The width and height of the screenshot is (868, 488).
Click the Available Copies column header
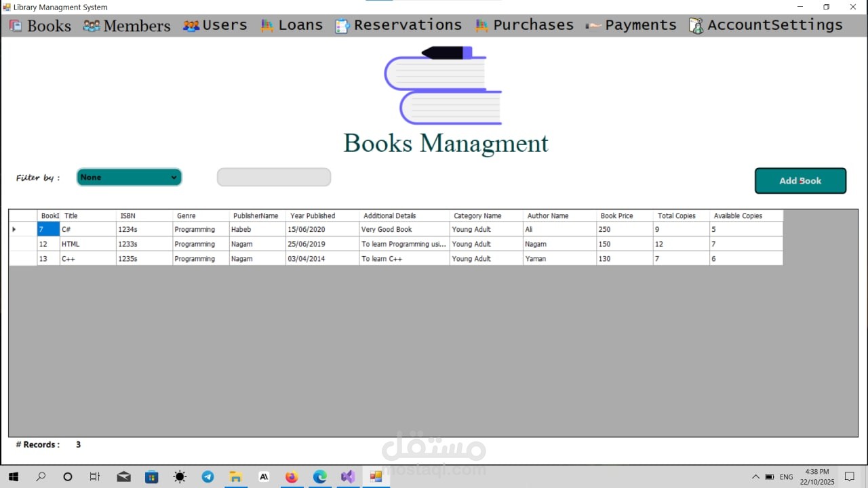pyautogui.click(x=746, y=216)
